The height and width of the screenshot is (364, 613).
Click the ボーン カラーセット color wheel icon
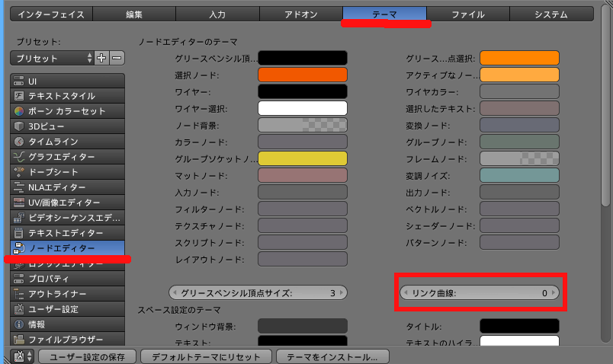pyautogui.click(x=18, y=111)
